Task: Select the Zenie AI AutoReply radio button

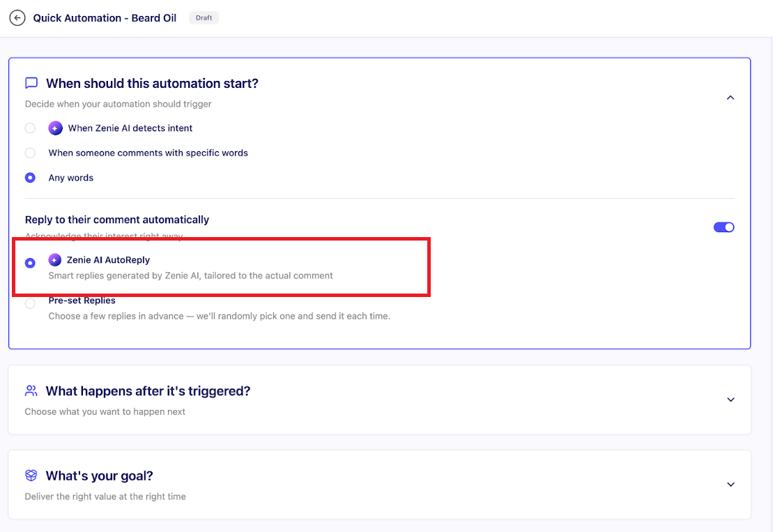Action: click(30, 263)
